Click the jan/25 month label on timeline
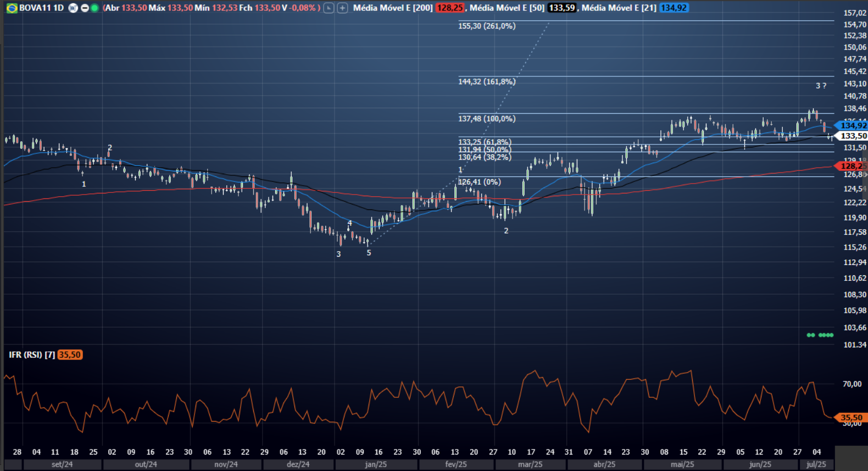The image size is (868, 471). tap(376, 464)
